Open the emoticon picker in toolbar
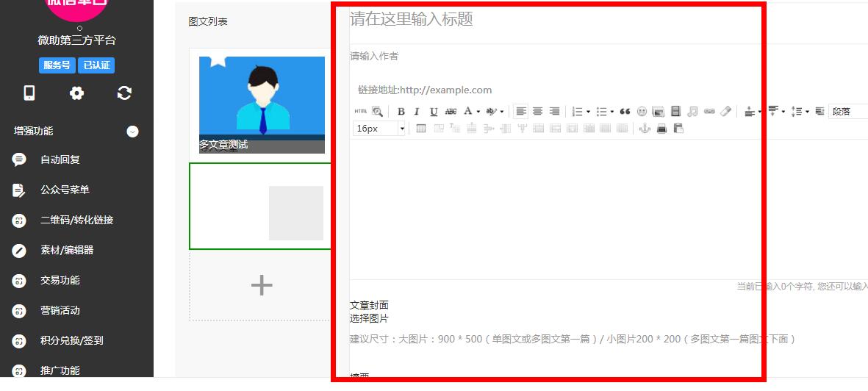The height and width of the screenshot is (391, 868). [x=642, y=112]
